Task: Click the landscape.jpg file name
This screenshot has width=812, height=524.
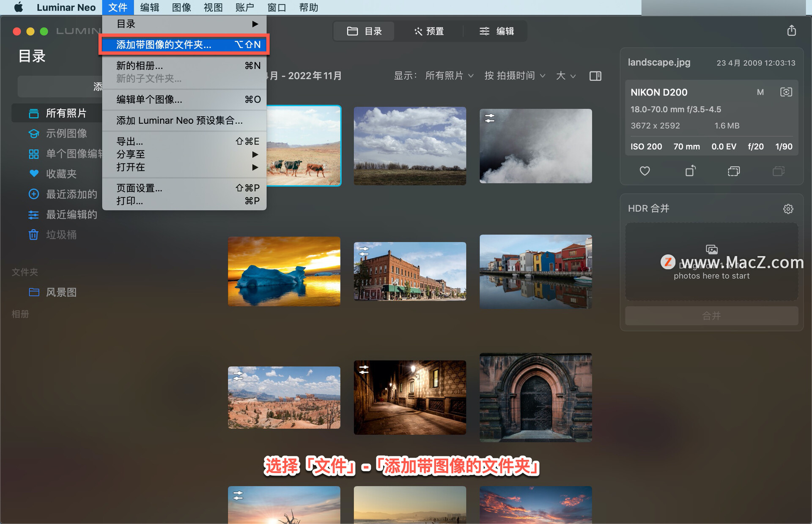Action: 659,62
